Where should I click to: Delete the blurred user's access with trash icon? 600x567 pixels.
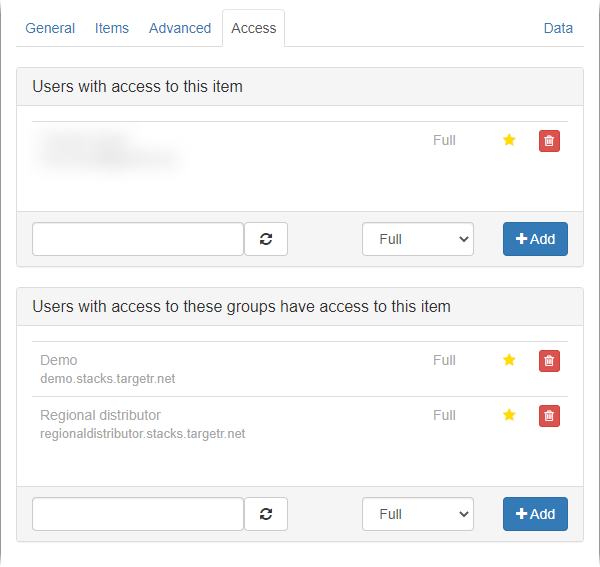(549, 141)
